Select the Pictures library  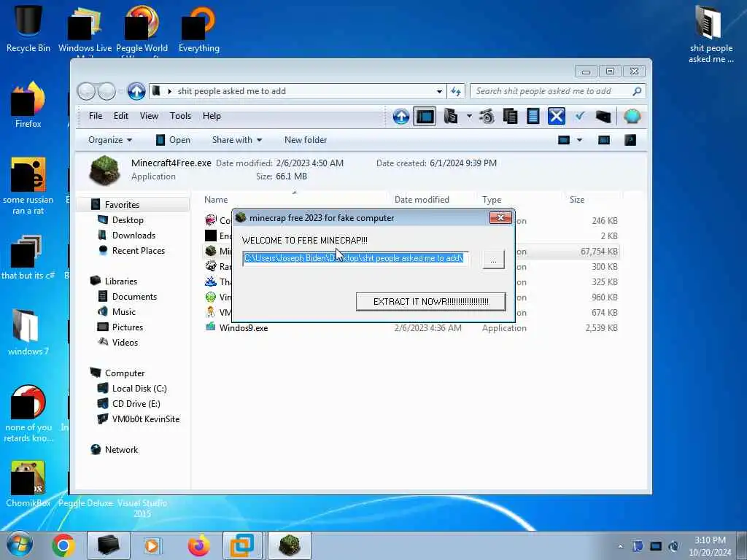click(x=127, y=327)
